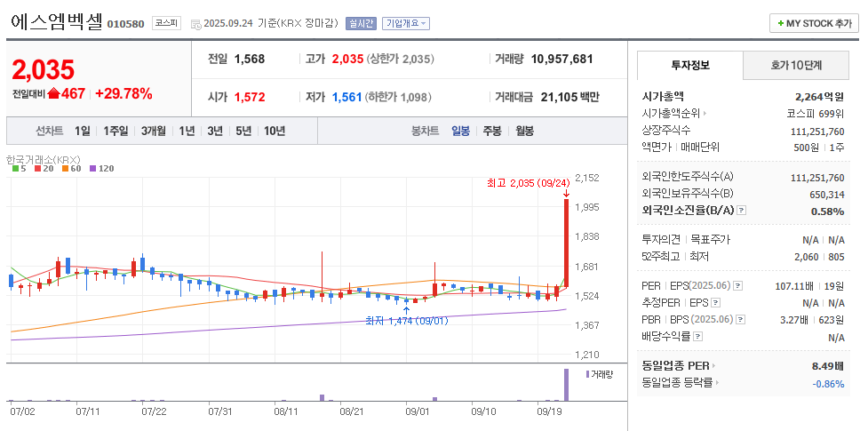The image size is (868, 431).
Task: Select the 투자정보 tab
Action: 689,65
